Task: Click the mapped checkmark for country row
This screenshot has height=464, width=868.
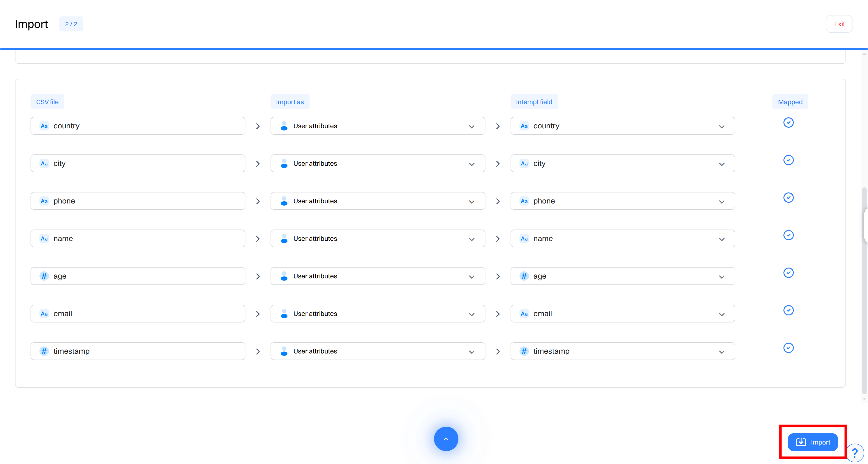Action: [x=788, y=123]
